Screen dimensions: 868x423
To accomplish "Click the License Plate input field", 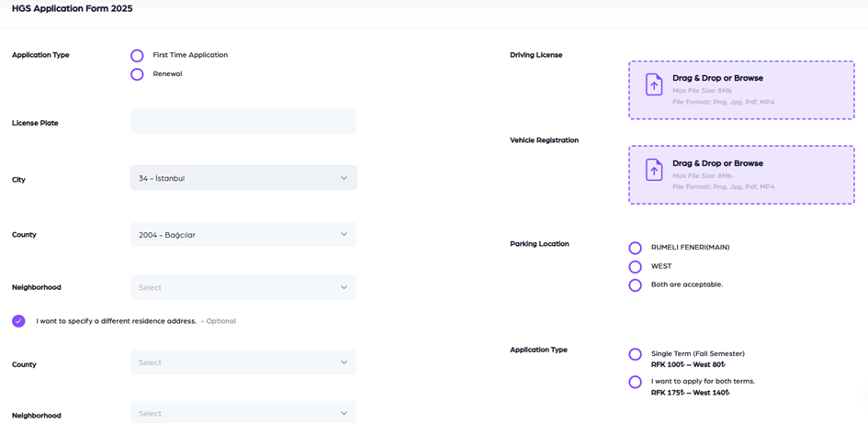I will [x=242, y=122].
